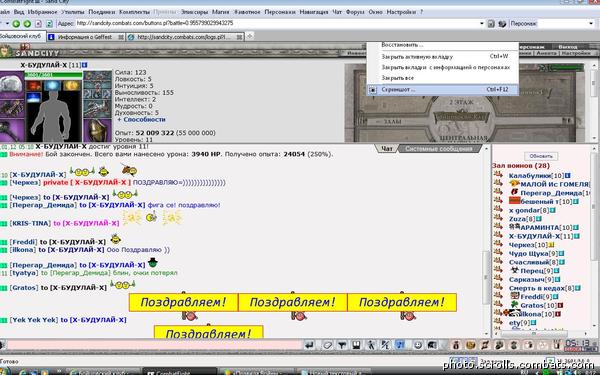Click the private-message icon next to Черкез

click(497, 244)
